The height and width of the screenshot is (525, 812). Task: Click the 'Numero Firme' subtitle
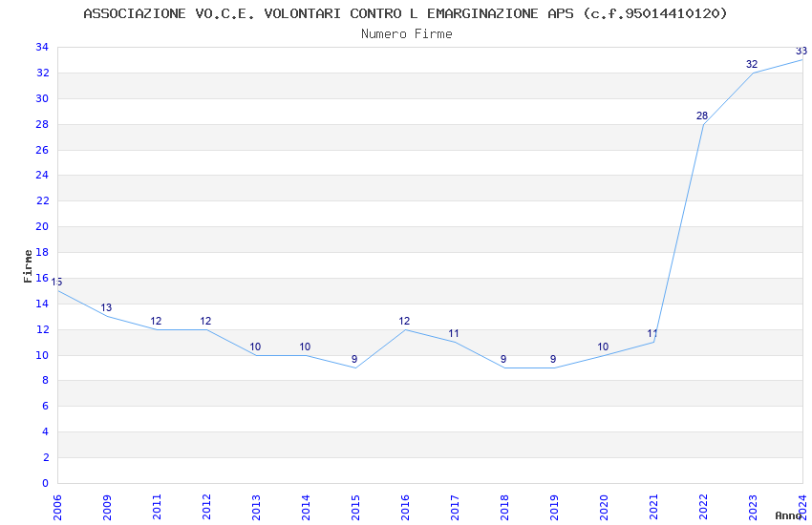406,33
